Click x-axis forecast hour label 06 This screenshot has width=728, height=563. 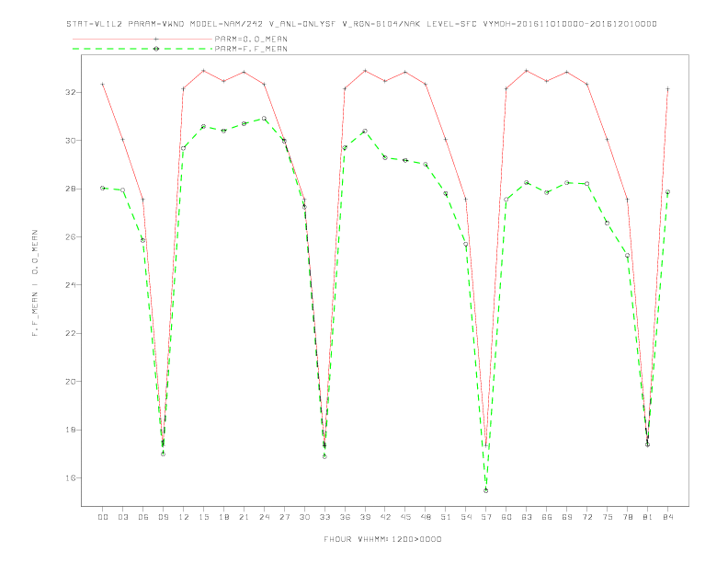pyautogui.click(x=143, y=517)
